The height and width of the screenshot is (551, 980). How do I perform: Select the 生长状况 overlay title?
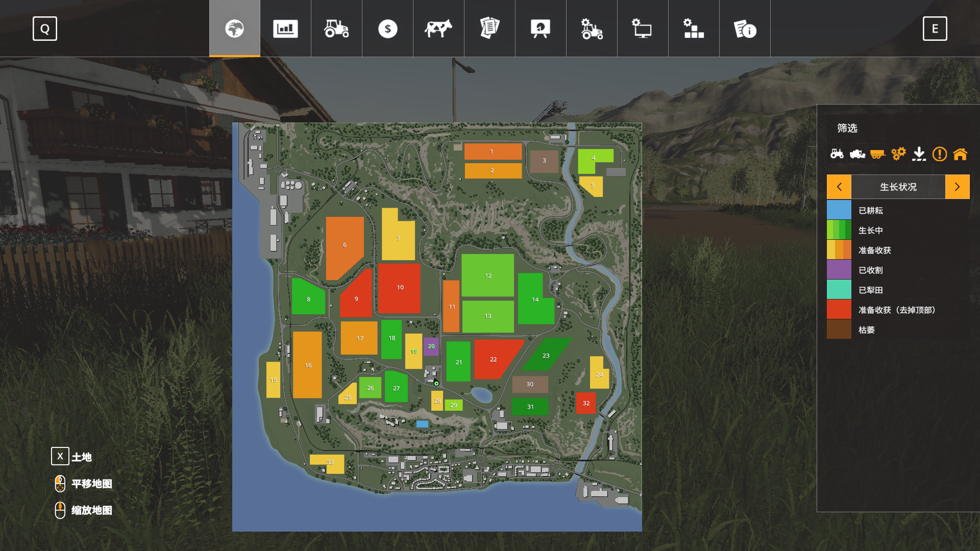pos(898,187)
